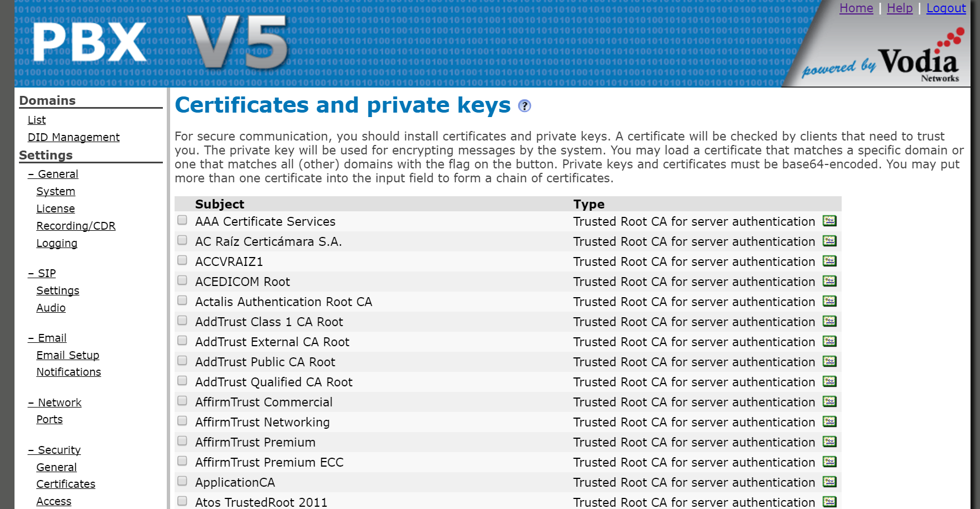The height and width of the screenshot is (509, 980).
Task: Open certificate icon for ACEDICOM Root
Action: click(829, 282)
